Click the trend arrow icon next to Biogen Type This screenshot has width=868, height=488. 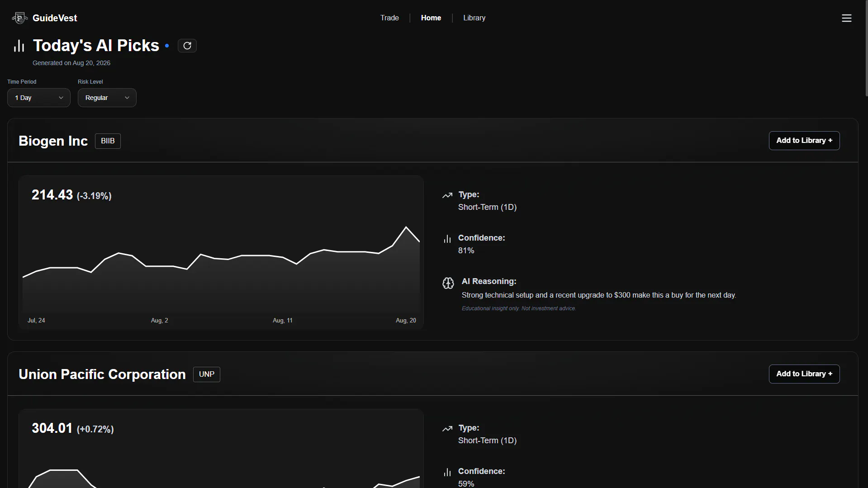coord(447,195)
